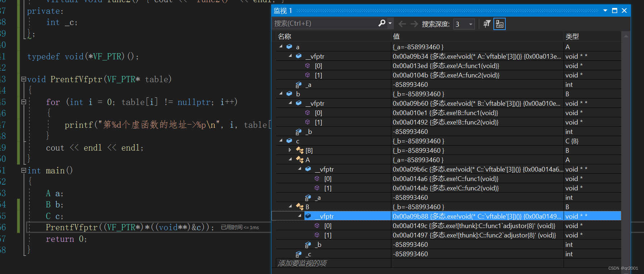Collapse the PrentfVfptr function outline
Viewport: 644px width, 274px height.
click(24, 79)
